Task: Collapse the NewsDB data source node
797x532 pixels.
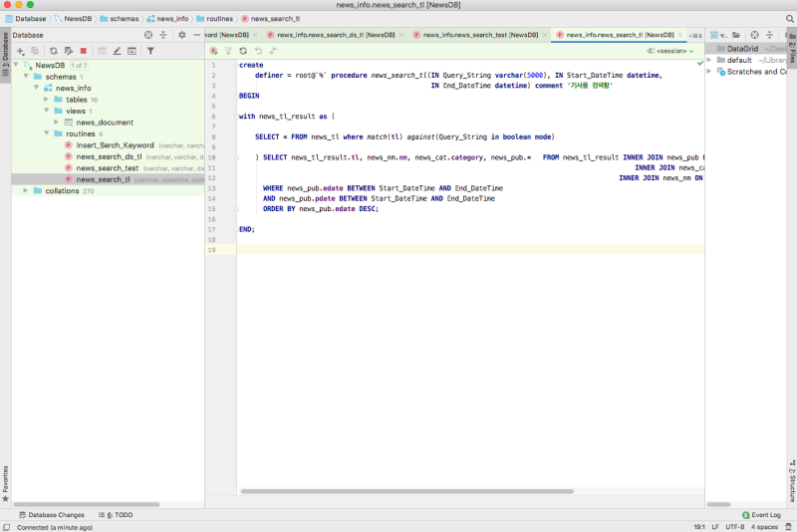Action: pos(16,65)
